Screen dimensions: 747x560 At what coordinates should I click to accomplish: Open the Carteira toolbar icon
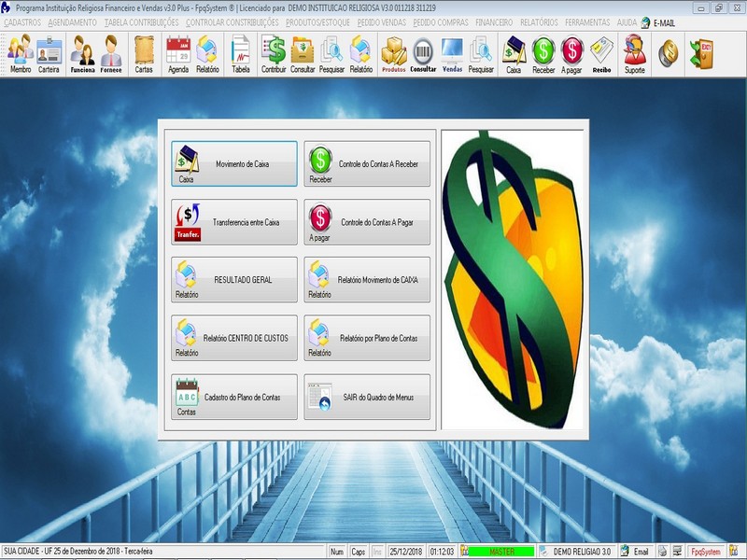[49, 54]
